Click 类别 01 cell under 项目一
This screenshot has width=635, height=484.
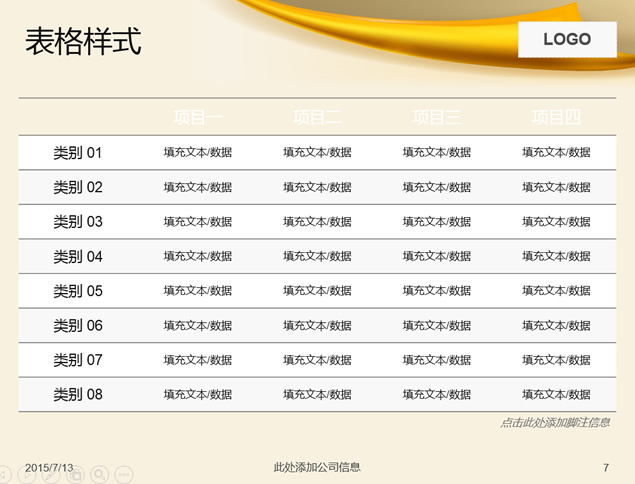point(198,152)
